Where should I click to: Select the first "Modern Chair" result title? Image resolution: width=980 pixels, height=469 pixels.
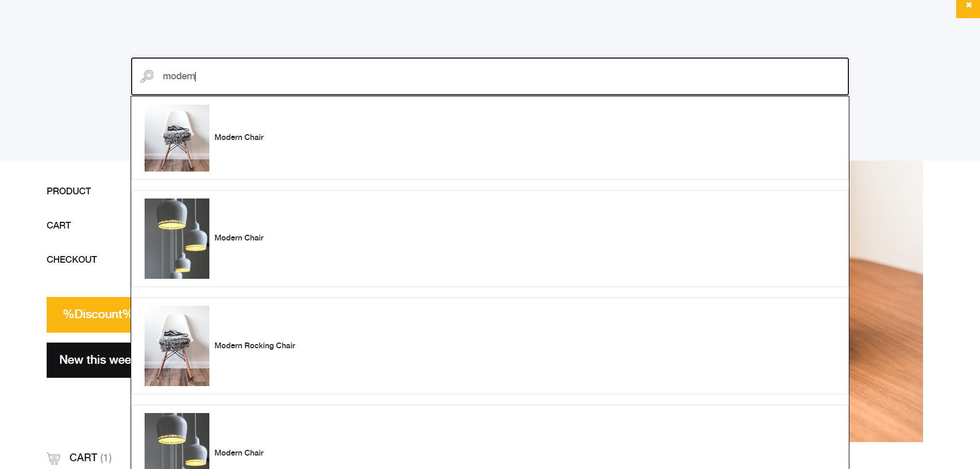coord(239,137)
